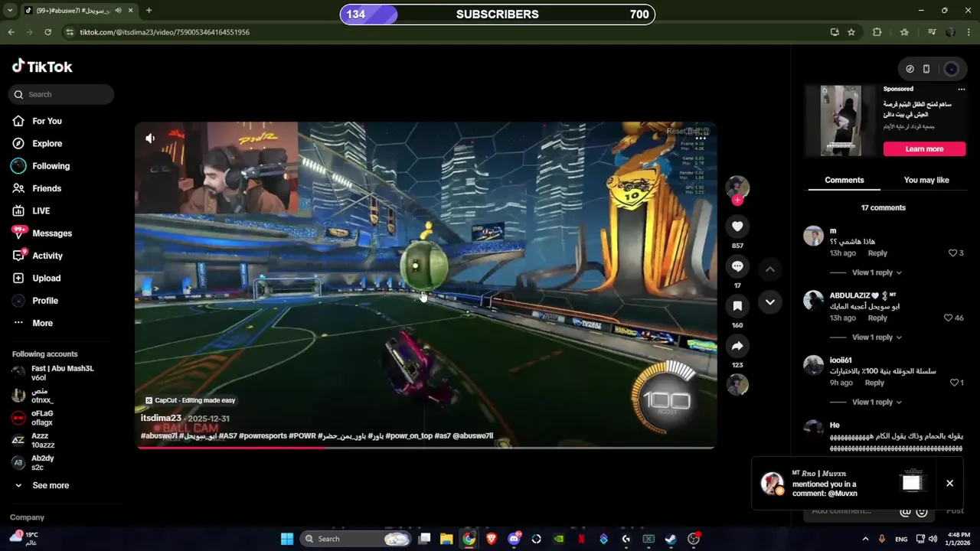The image size is (980, 551).
Task: Open the Activity notifications
Action: (x=37, y=256)
